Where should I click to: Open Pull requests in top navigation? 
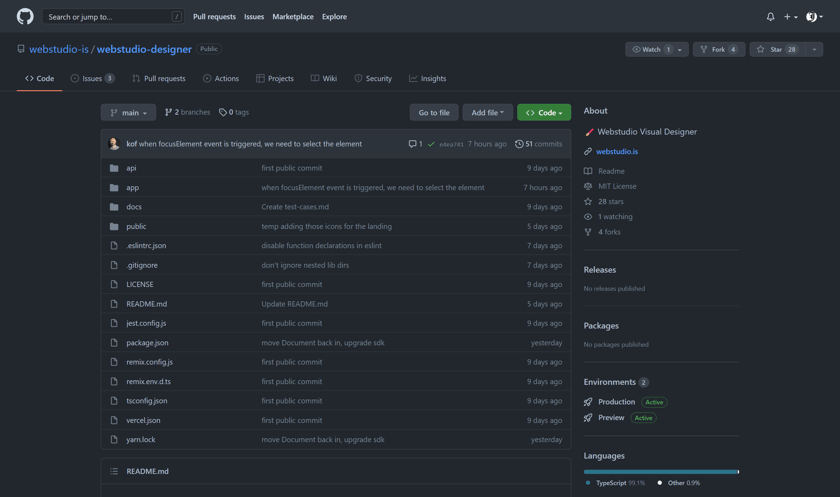click(x=214, y=17)
